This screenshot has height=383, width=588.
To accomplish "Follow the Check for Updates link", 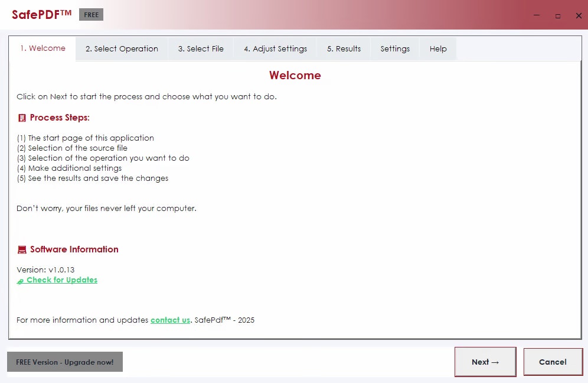I will [x=62, y=280].
